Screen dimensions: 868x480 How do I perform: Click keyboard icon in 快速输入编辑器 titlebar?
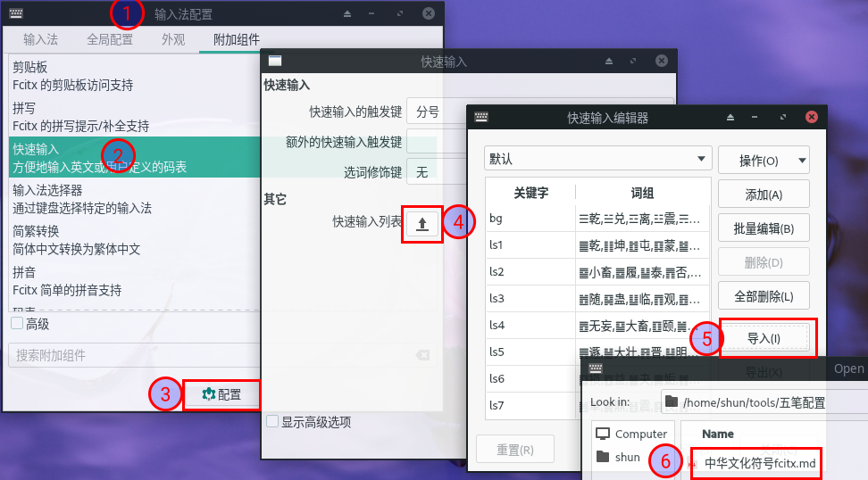click(481, 117)
